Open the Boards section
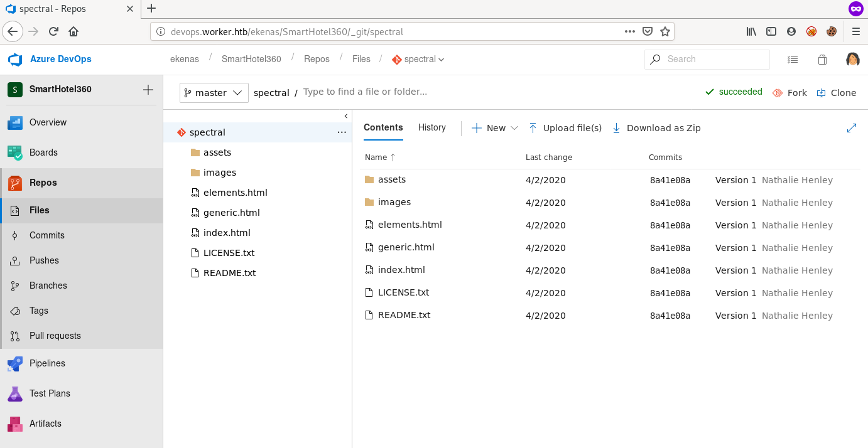 [x=43, y=152]
